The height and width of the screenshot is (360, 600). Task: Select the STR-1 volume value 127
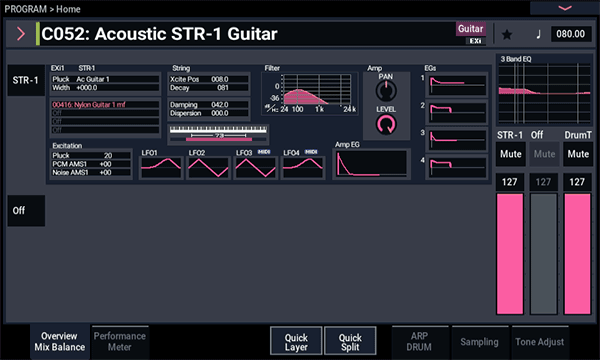click(x=510, y=182)
